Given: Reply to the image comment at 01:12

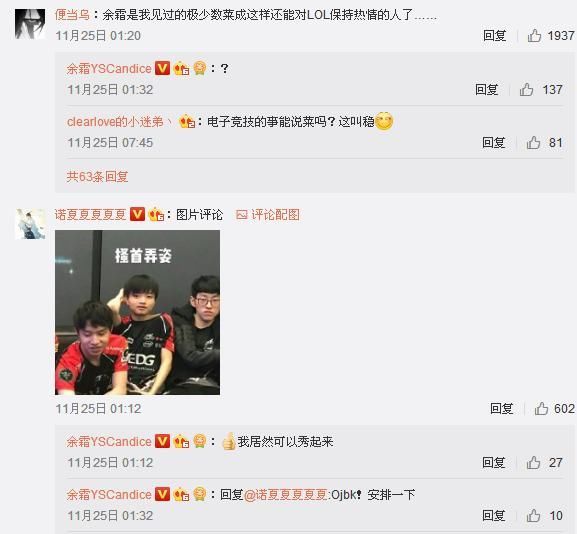Looking at the screenshot, I should pyautogui.click(x=501, y=408).
